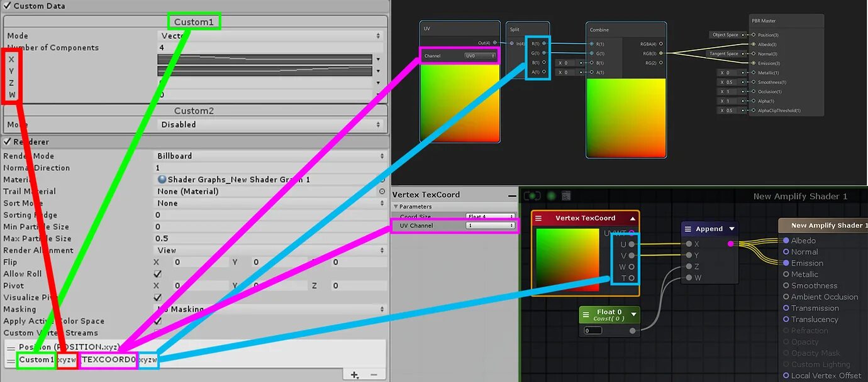868x382 pixels.
Task: Click the Albedo input port on Amplify master node
Action: pos(786,241)
